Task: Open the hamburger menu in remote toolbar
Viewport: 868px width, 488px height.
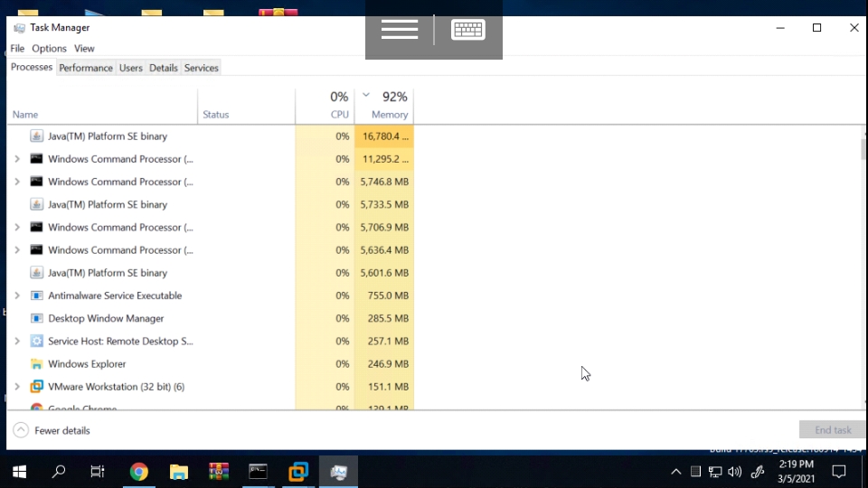Action: coord(399,30)
